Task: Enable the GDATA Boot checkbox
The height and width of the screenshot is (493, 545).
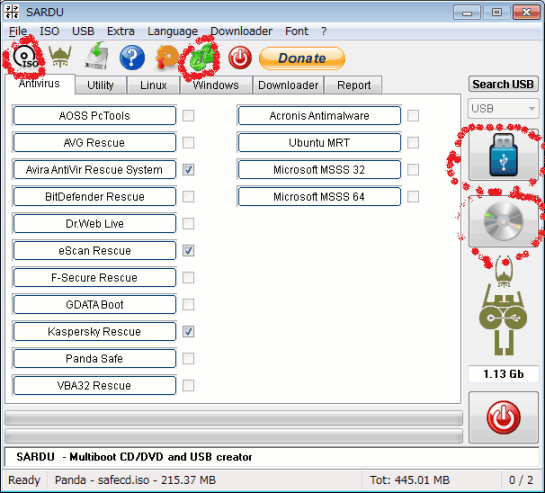Action: coord(188,305)
